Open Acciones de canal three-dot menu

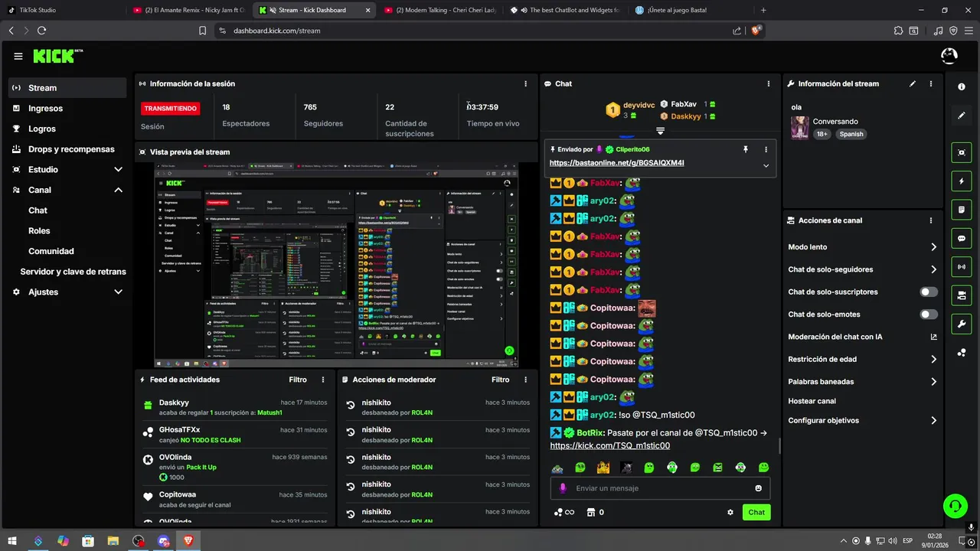click(931, 220)
